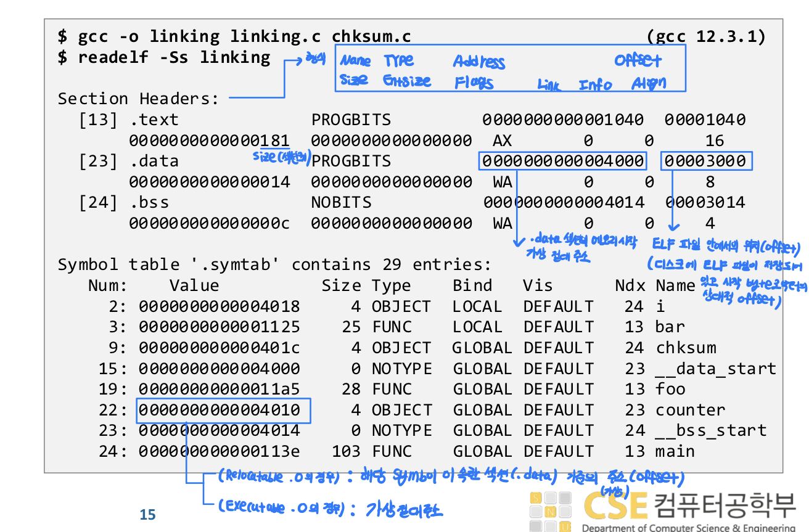The width and height of the screenshot is (809, 532).
Task: Click main's size value 103
Action: pos(347,451)
